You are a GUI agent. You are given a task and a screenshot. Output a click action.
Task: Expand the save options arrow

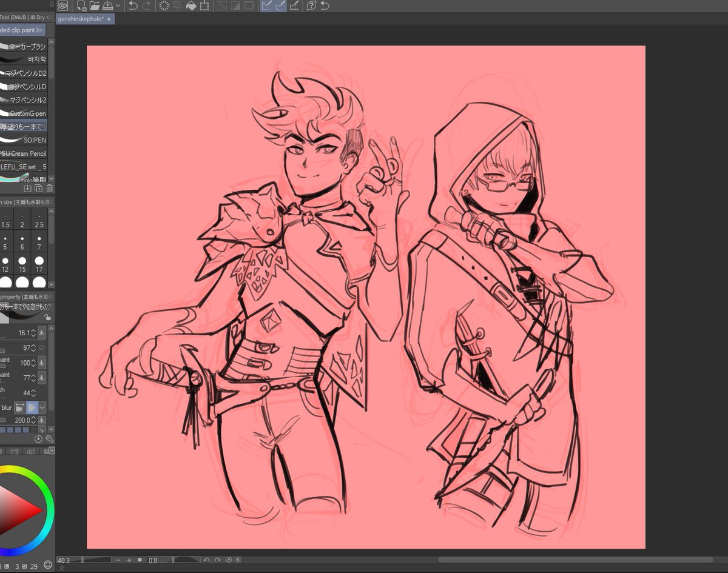118,5
